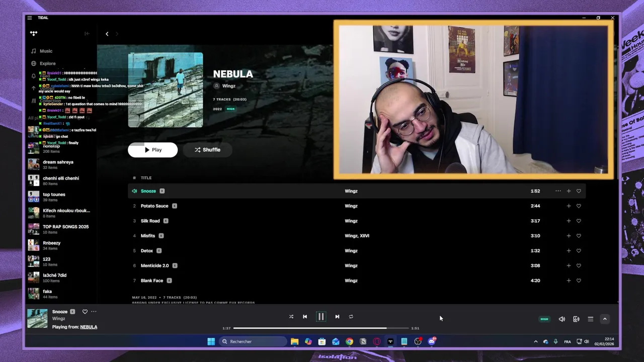
Task: Open the play queue list icon
Action: (x=591, y=319)
